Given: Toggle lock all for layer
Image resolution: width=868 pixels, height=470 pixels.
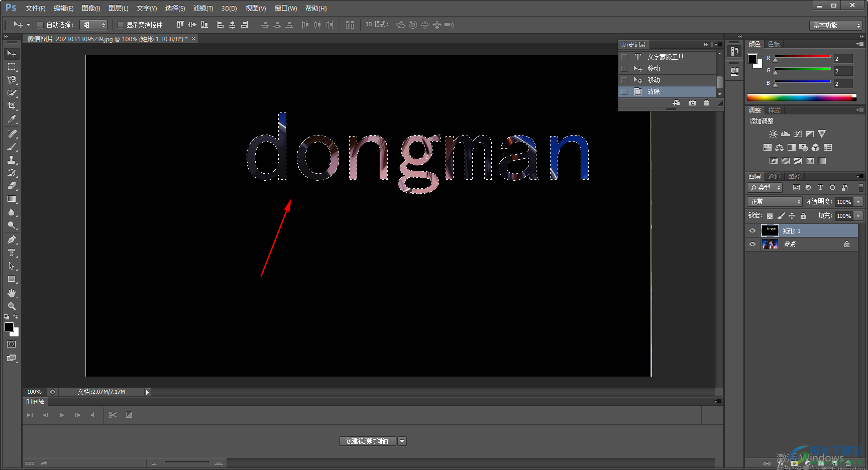Looking at the screenshot, I should (803, 216).
